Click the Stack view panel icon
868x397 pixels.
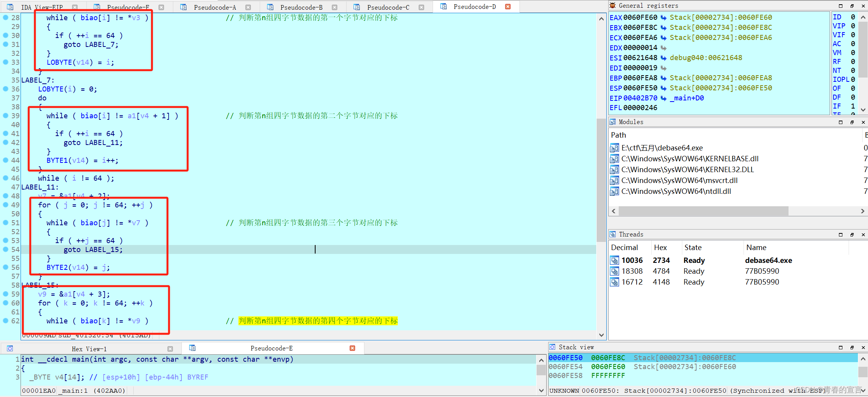[x=552, y=347]
